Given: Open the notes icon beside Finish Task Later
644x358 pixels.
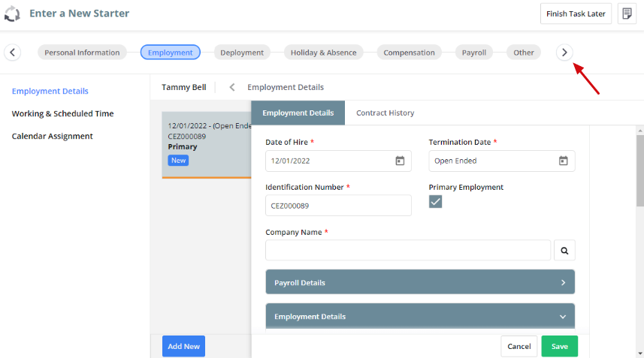Looking at the screenshot, I should point(627,14).
